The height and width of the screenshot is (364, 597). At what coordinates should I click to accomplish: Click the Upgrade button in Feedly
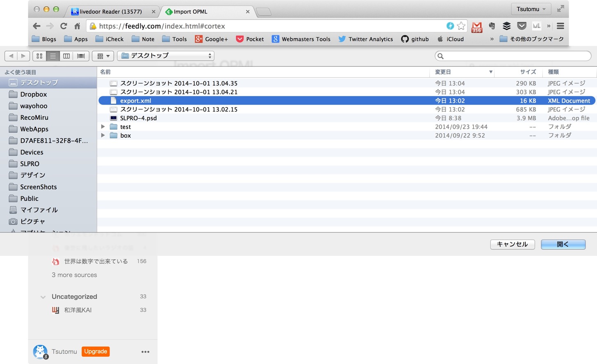pos(96,351)
